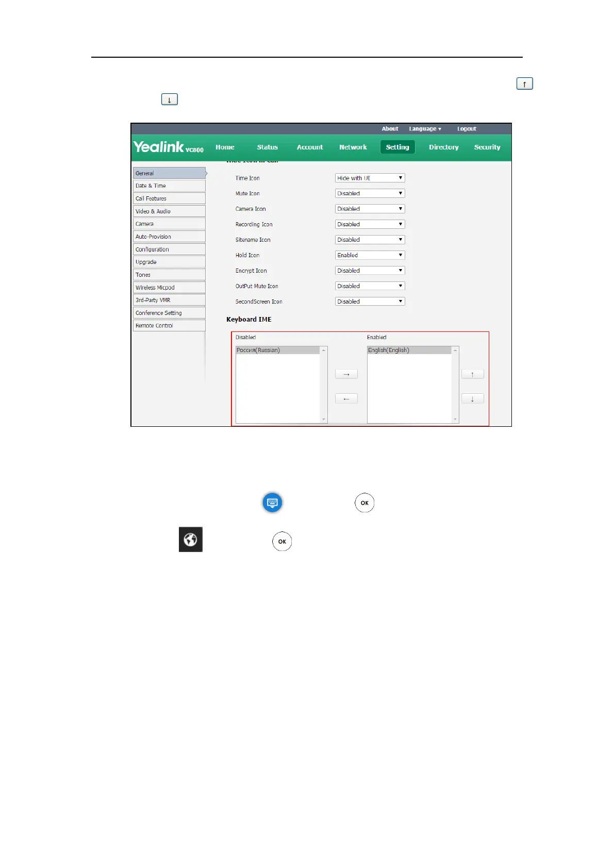Screen dimensions: 614x868
Task: Open Camera settings in sidebar
Action: pyautogui.click(x=169, y=224)
